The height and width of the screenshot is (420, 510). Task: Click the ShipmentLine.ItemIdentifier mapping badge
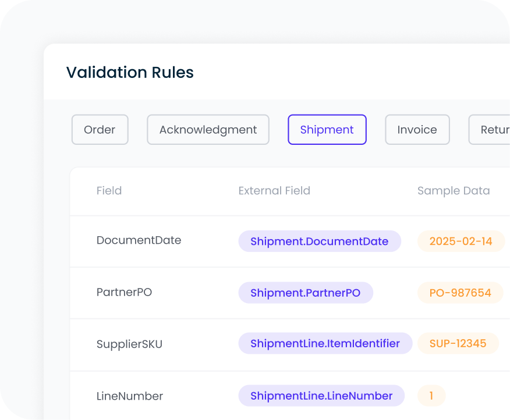click(325, 343)
